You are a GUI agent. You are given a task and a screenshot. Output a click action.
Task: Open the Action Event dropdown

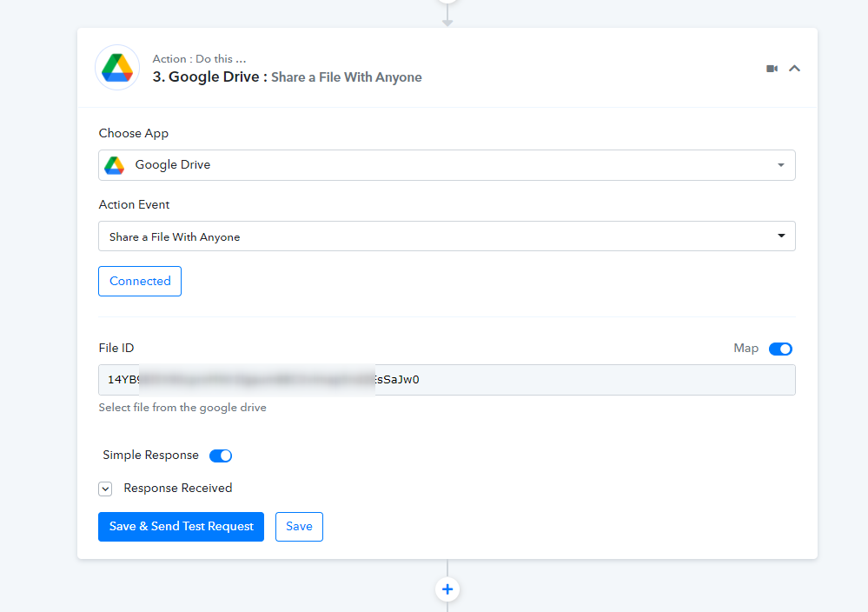point(447,236)
